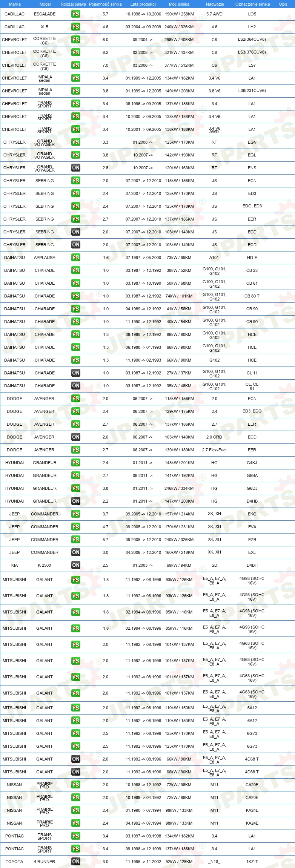Click the 4 RUNNER model cell

[45, 862]
